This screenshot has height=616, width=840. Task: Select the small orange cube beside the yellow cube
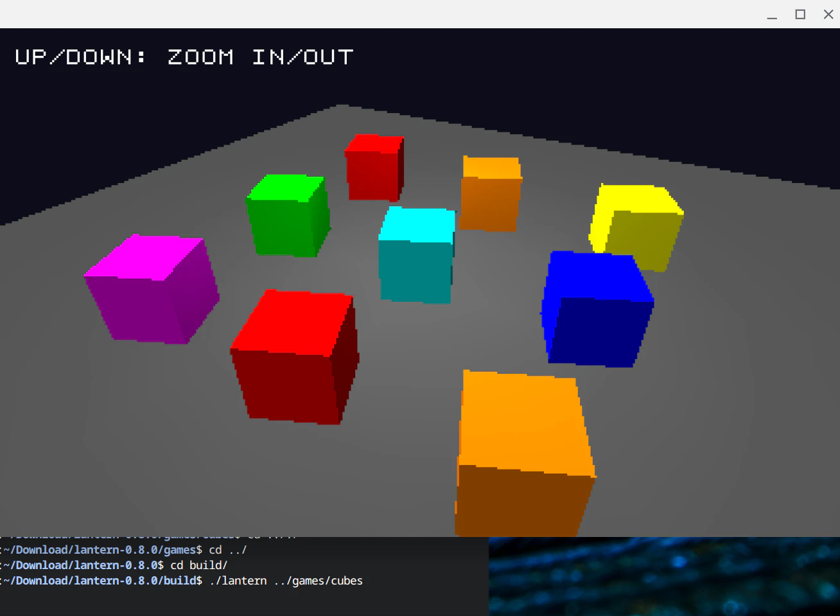491,193
